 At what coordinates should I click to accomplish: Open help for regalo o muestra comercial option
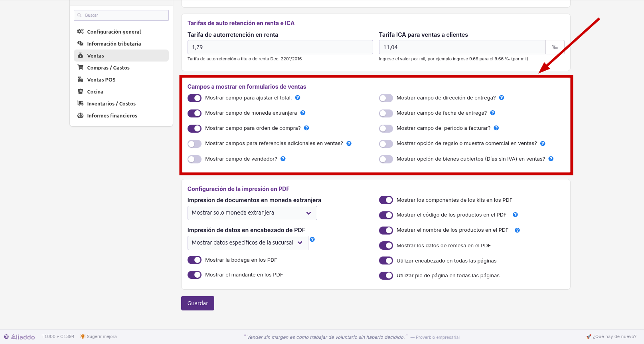pyautogui.click(x=543, y=143)
